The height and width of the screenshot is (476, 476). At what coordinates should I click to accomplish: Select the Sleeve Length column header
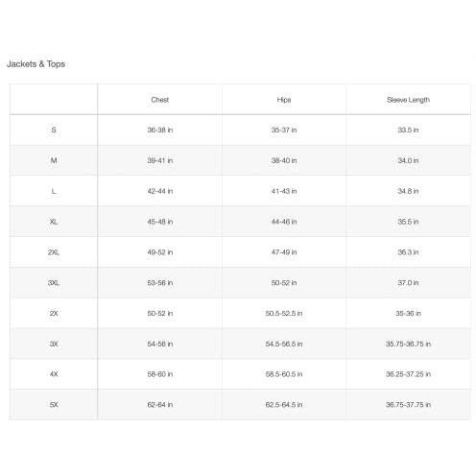408,100
